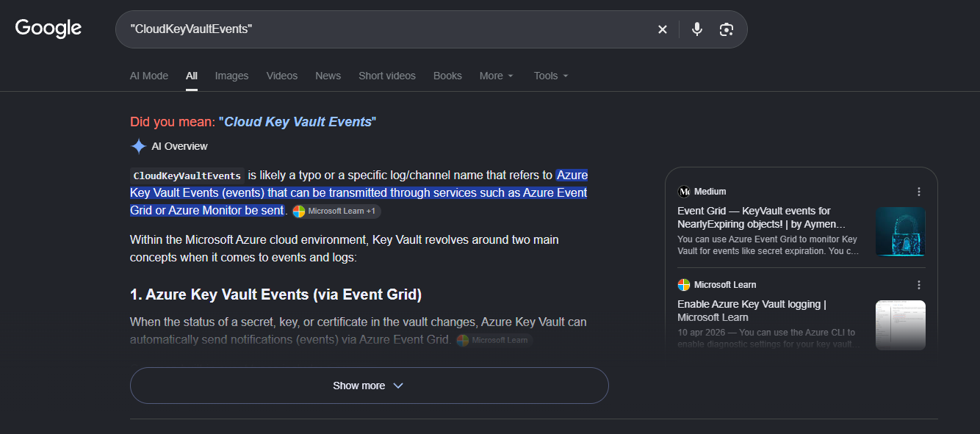This screenshot has height=434, width=980.
Task: Follow the "Cloud Key Vault Events" suggestion link
Action: pyautogui.click(x=298, y=122)
